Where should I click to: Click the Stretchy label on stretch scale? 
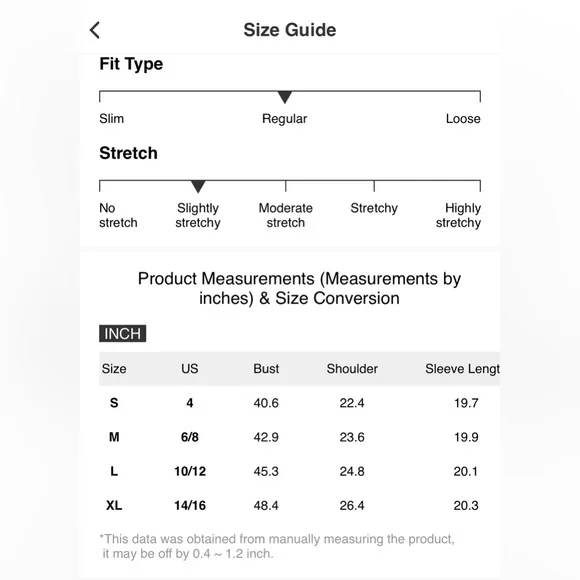[x=374, y=208]
